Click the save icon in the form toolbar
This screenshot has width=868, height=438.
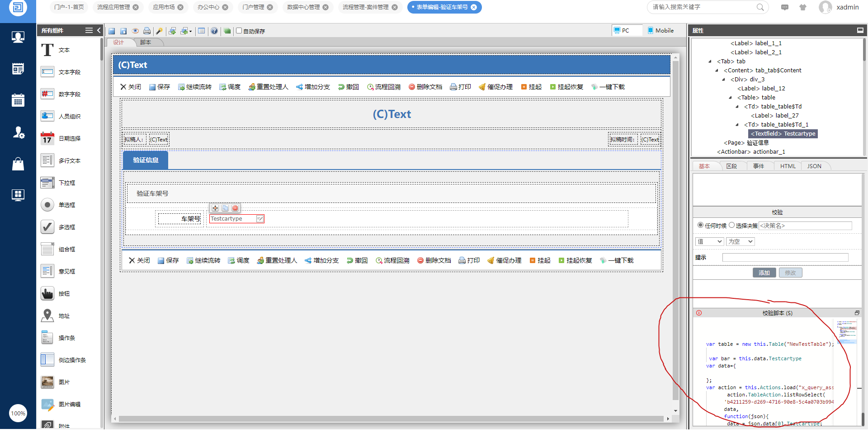(x=112, y=31)
